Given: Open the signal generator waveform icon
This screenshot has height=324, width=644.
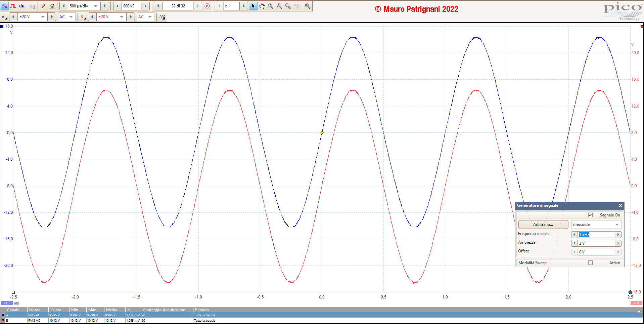Looking at the screenshot, I should point(162,17).
